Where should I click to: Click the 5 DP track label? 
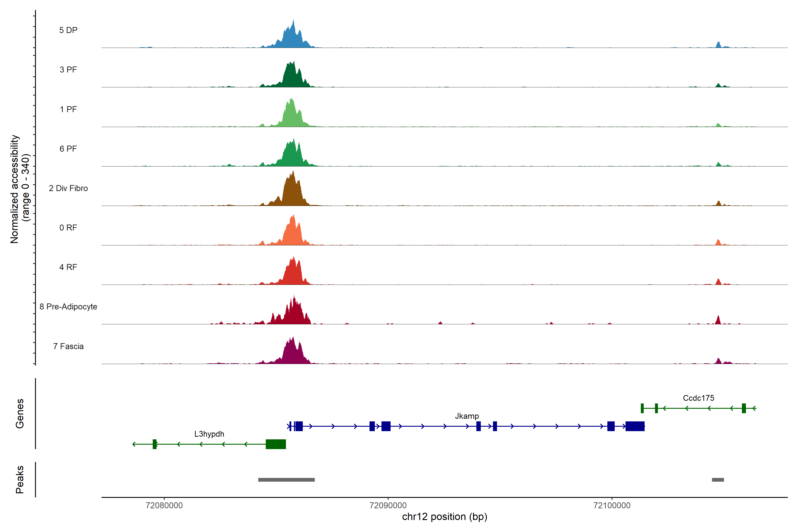(68, 30)
